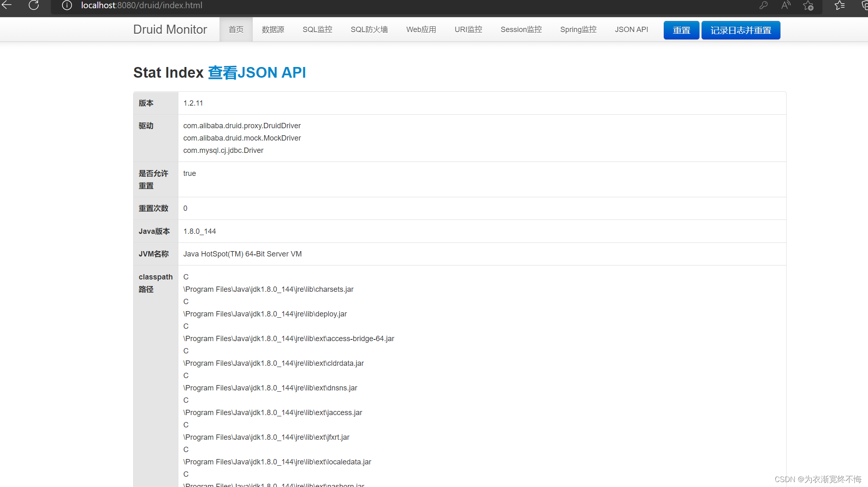868x487 pixels.
Task: Click the browser back arrow
Action: pyautogui.click(x=7, y=5)
